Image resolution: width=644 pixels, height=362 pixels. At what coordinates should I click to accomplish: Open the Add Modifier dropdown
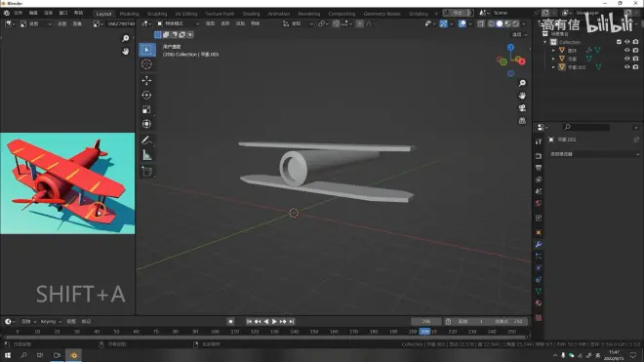point(594,154)
